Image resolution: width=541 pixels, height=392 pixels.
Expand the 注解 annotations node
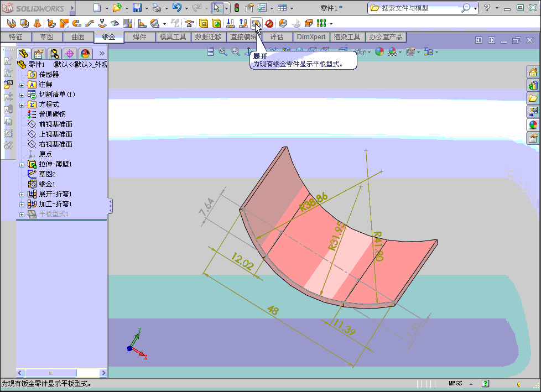point(22,85)
